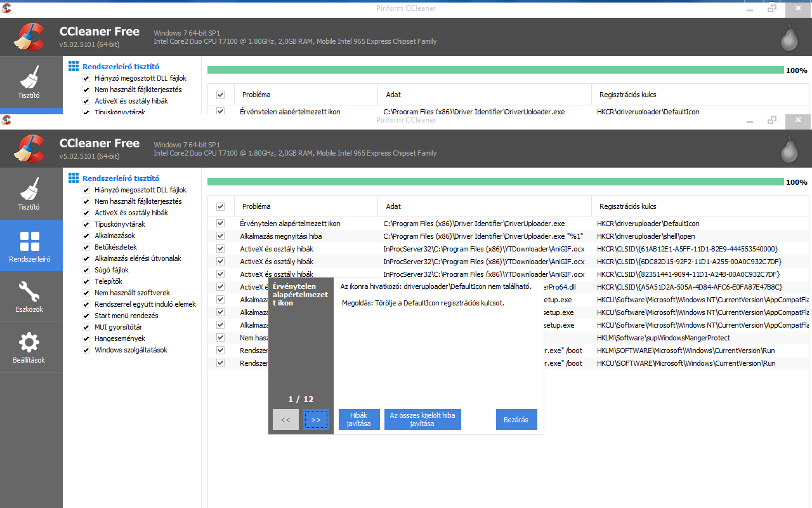
Task: Open the Tisztító broom section
Action: click(29, 193)
